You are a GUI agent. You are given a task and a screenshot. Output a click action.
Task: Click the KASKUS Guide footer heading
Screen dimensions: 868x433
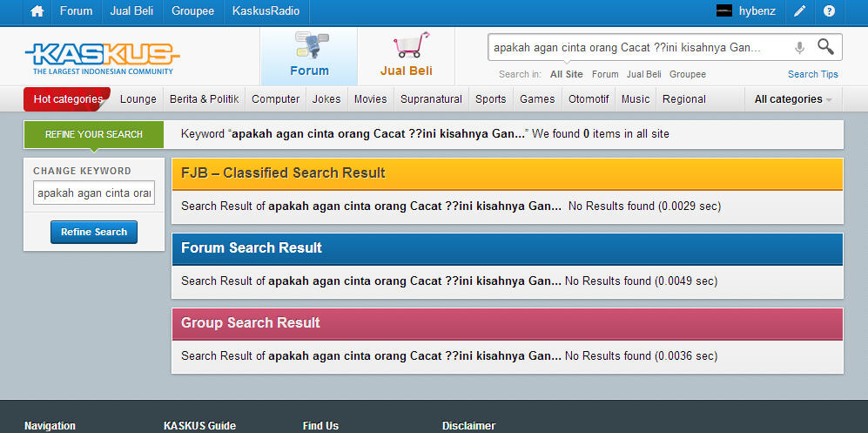200,426
